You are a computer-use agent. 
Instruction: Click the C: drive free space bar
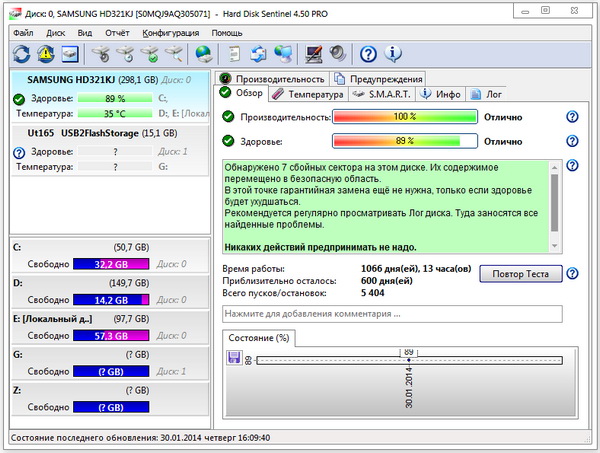(x=112, y=265)
